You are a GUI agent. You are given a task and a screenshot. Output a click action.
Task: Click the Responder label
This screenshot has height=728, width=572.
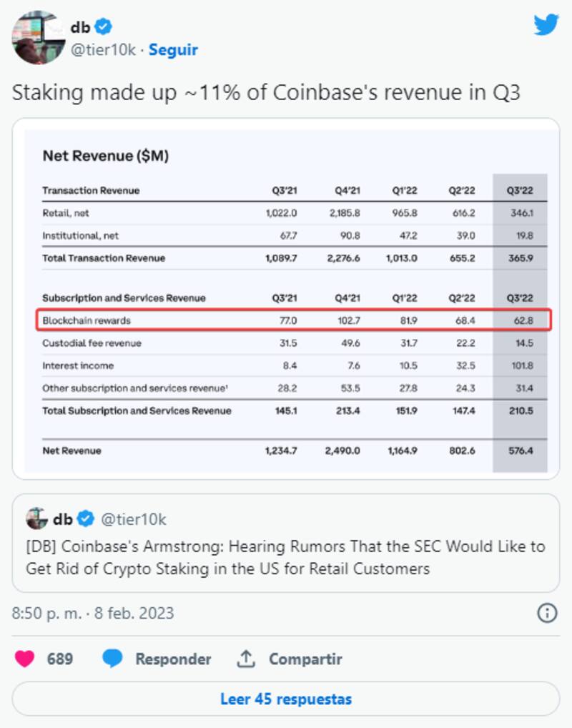pos(173,659)
